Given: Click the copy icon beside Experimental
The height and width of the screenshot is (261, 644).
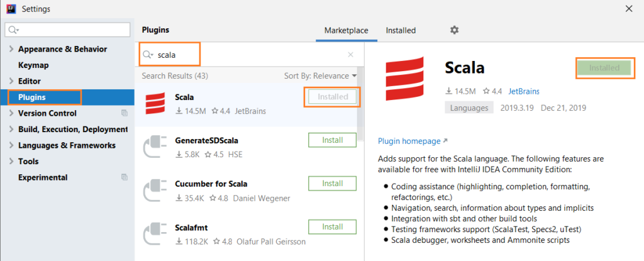Looking at the screenshot, I should click(125, 177).
